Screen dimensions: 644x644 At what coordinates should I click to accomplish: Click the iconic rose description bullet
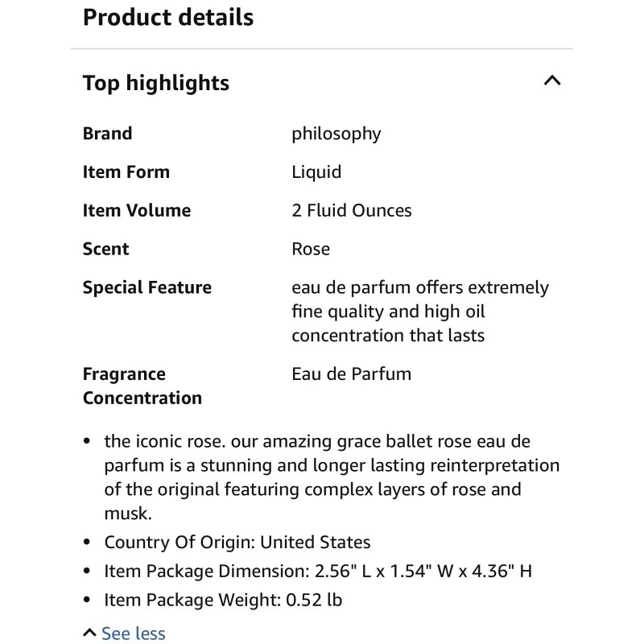(331, 477)
